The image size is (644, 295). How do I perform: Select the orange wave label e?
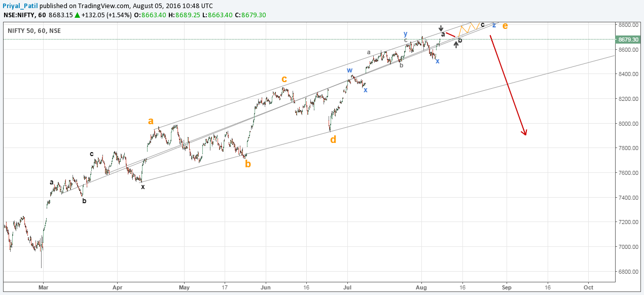point(505,26)
